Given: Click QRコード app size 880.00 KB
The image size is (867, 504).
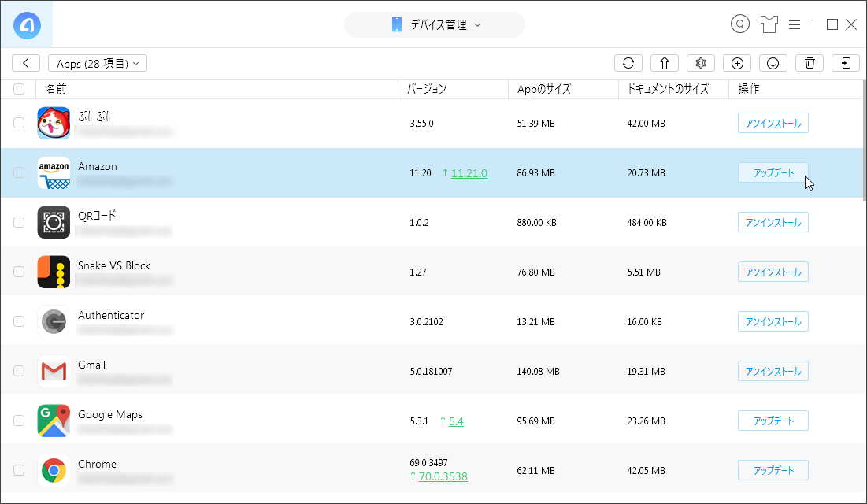Looking at the screenshot, I should point(536,222).
